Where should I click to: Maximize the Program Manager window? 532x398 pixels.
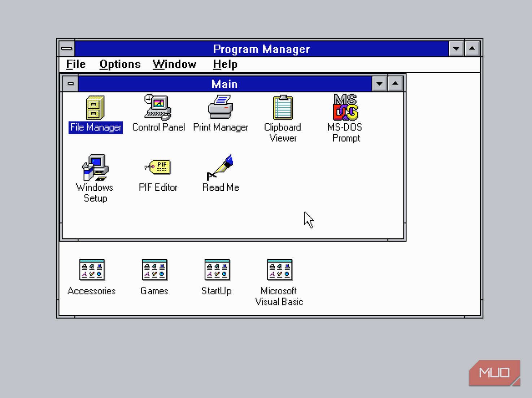(472, 48)
